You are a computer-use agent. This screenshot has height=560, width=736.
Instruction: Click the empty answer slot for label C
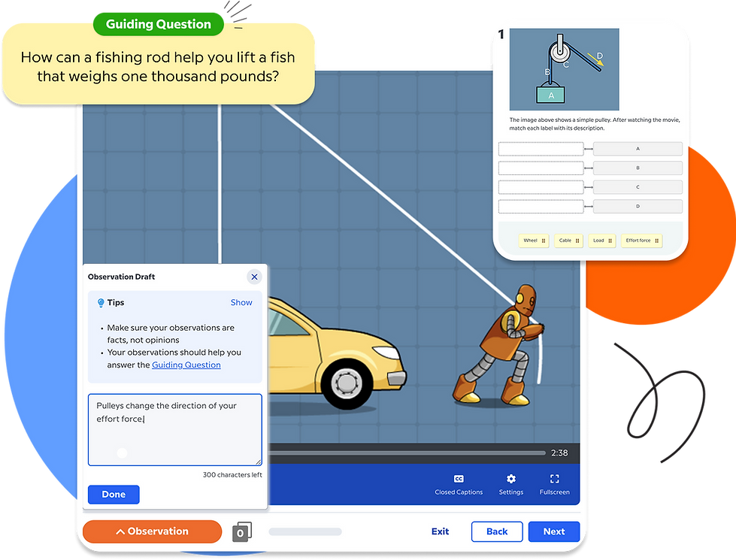coord(541,187)
